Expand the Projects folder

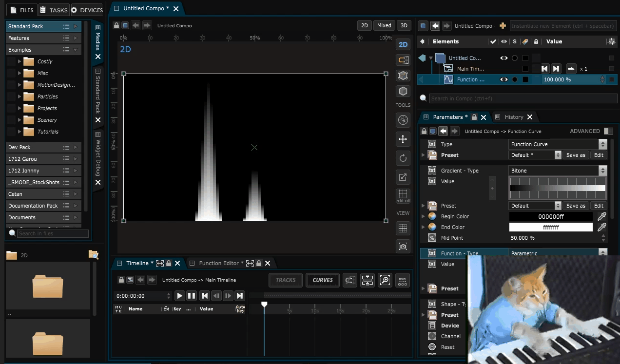19,108
